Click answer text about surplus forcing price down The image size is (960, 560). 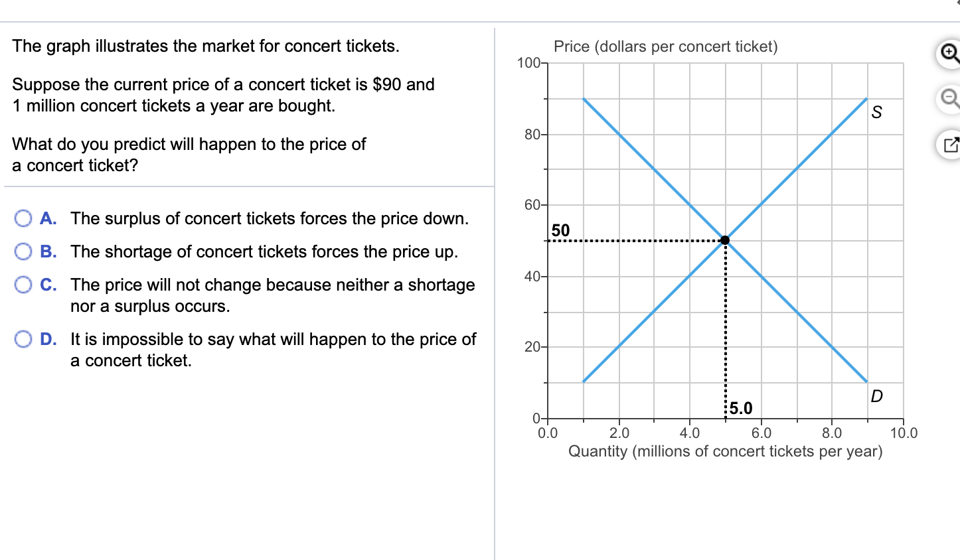(269, 218)
